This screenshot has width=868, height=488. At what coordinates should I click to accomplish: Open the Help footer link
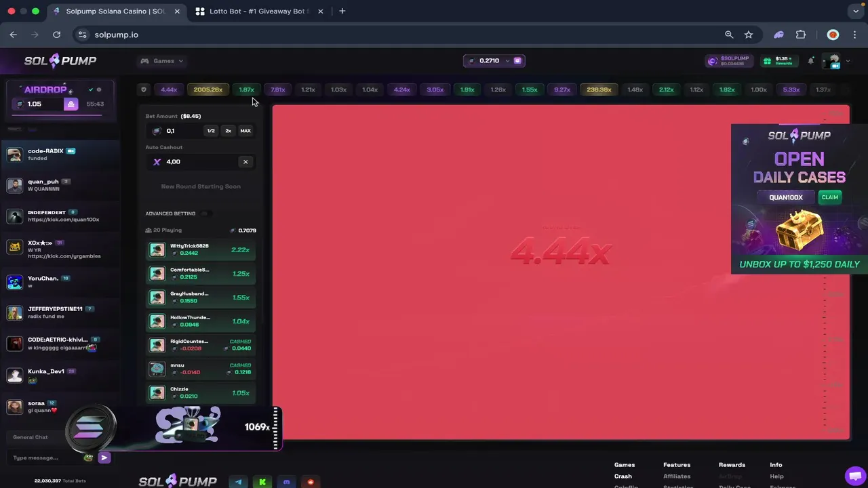point(776,476)
